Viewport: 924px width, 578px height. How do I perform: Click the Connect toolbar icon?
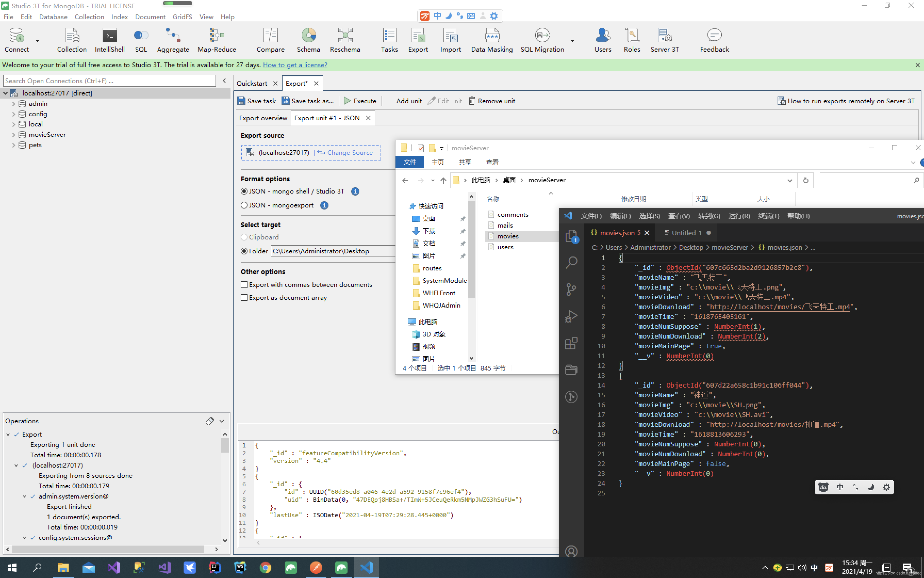[16, 40]
